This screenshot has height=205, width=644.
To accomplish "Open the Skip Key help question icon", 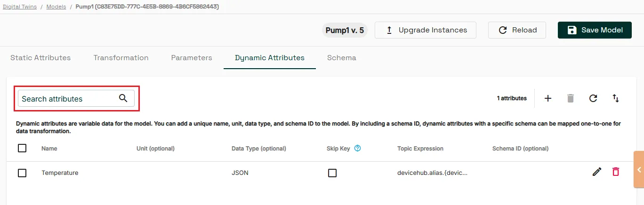I will click(357, 148).
